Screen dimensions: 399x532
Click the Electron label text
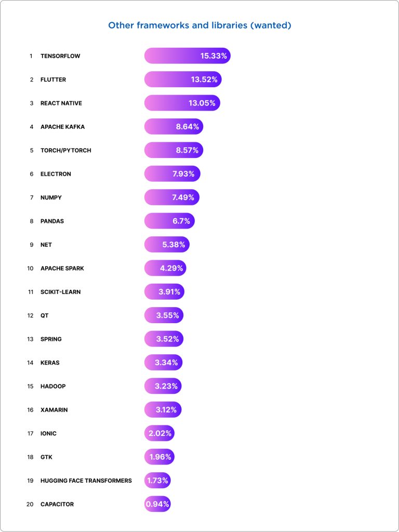tap(56, 174)
